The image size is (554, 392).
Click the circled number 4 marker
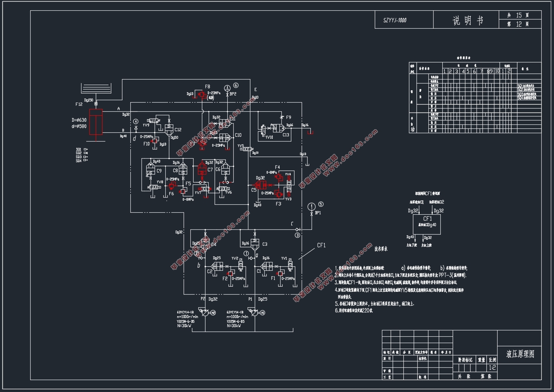[x=136, y=121]
